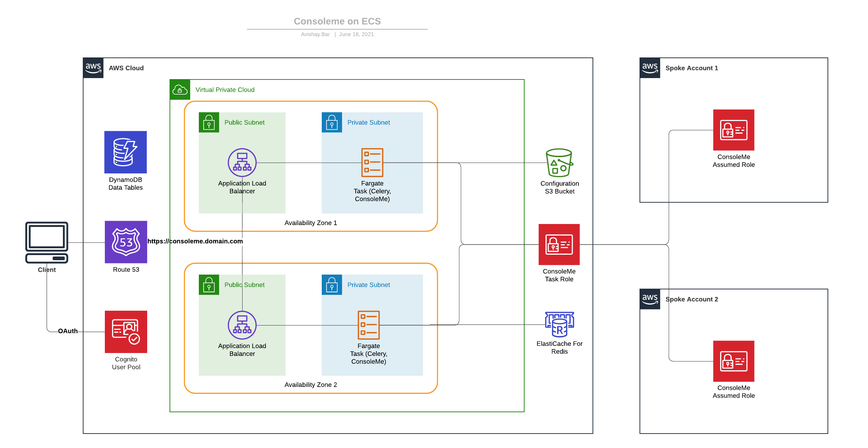Click the 'Availability Zone 1' label

(x=311, y=223)
